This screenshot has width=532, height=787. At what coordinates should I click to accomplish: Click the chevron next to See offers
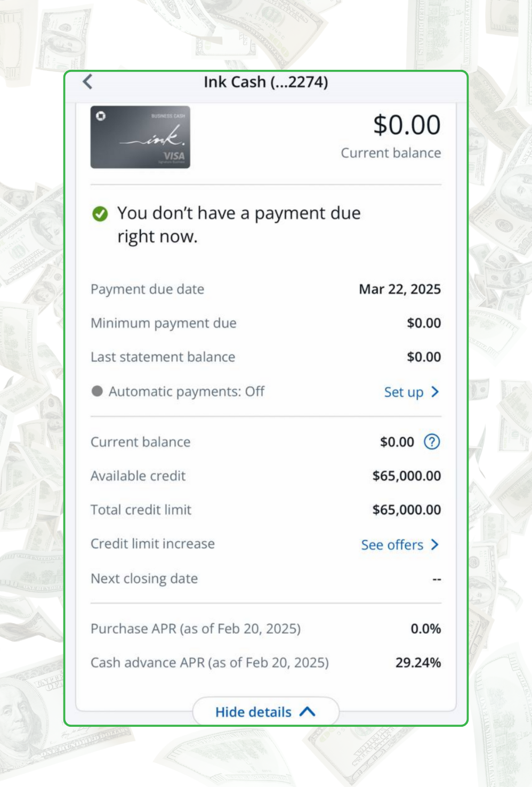pyautogui.click(x=435, y=544)
